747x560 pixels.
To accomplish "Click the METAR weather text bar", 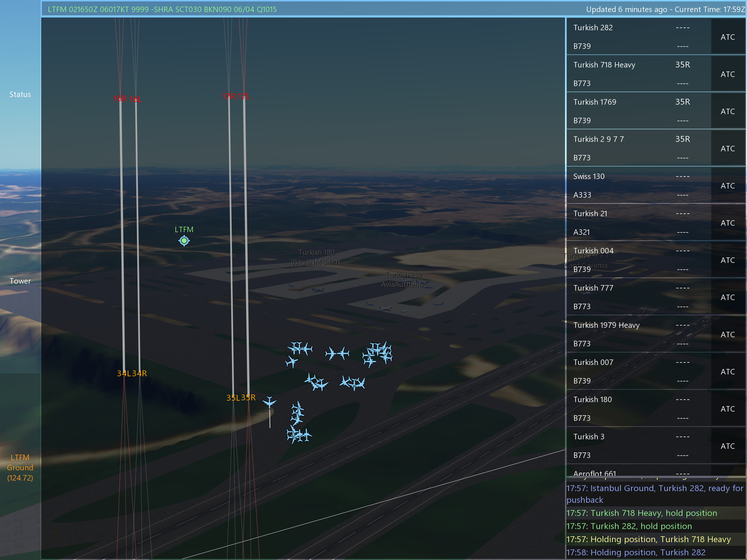I will point(162,9).
